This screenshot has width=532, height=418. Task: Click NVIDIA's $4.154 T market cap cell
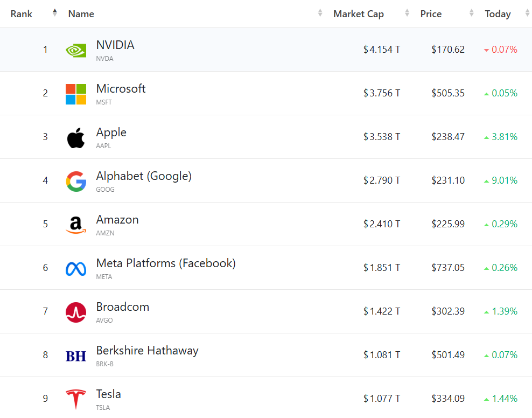(x=382, y=50)
